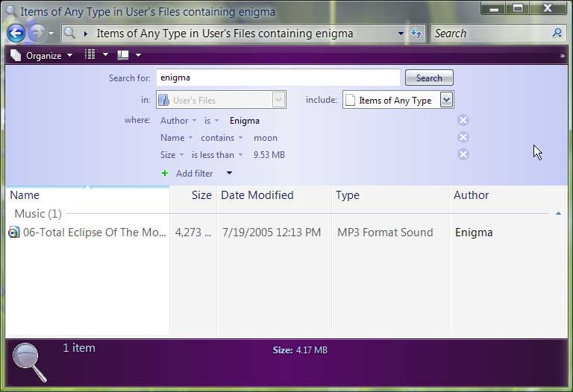Screen dimensions: 573x392
Task: Change the 'is' operator for Author filter
Action: coord(211,121)
